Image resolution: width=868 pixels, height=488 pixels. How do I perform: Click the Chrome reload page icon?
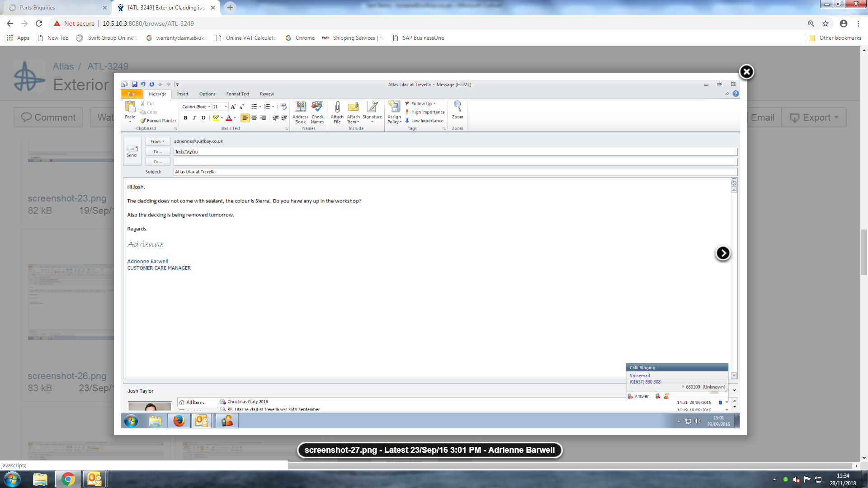[39, 23]
